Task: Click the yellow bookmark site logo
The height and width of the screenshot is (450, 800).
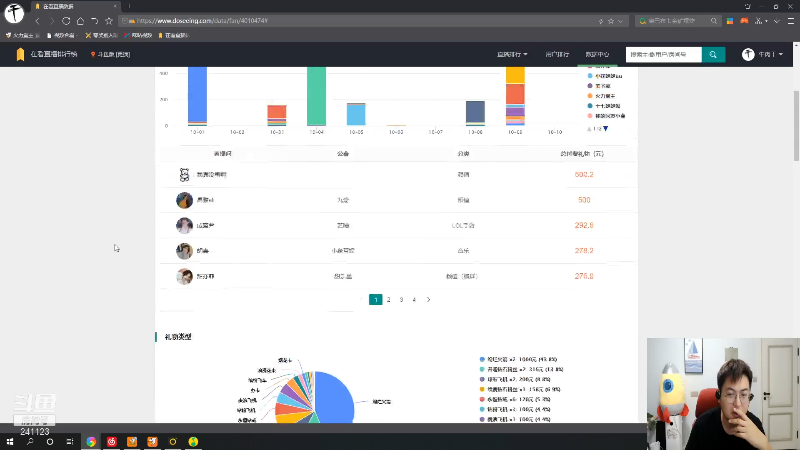Action: tap(20, 54)
